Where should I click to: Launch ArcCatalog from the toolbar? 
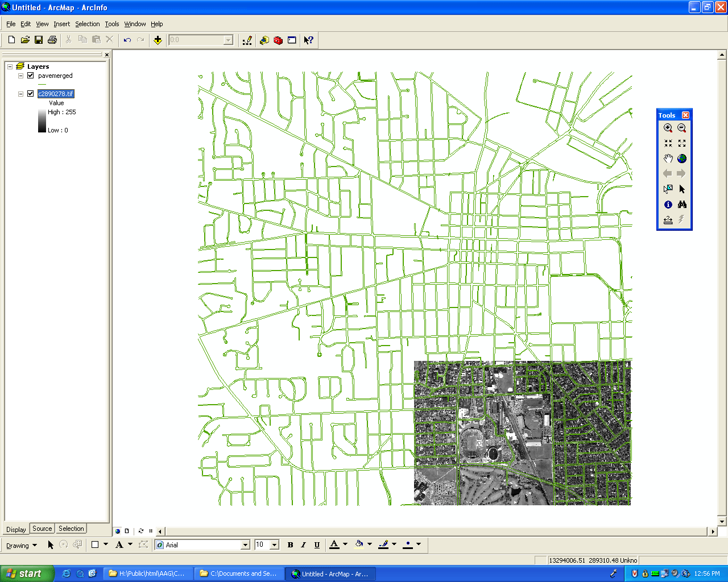click(264, 40)
